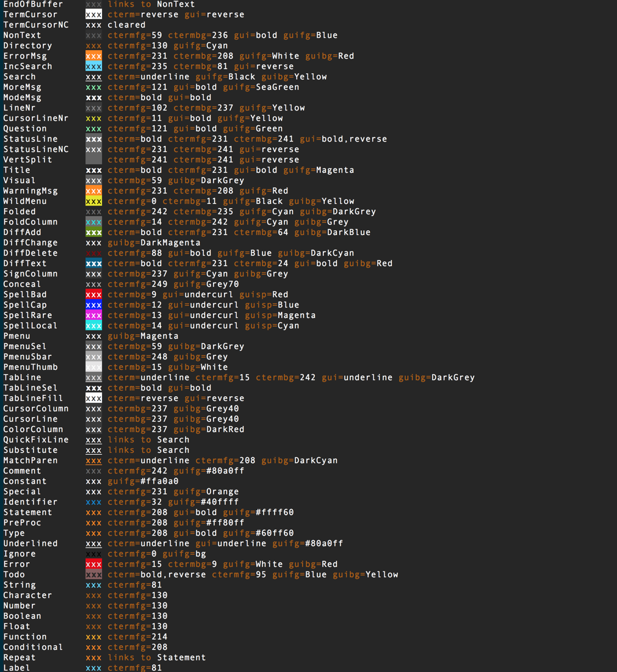Viewport: 617px width, 672px height.
Task: Click the SpellBad red xxx swatch
Action: click(x=94, y=294)
